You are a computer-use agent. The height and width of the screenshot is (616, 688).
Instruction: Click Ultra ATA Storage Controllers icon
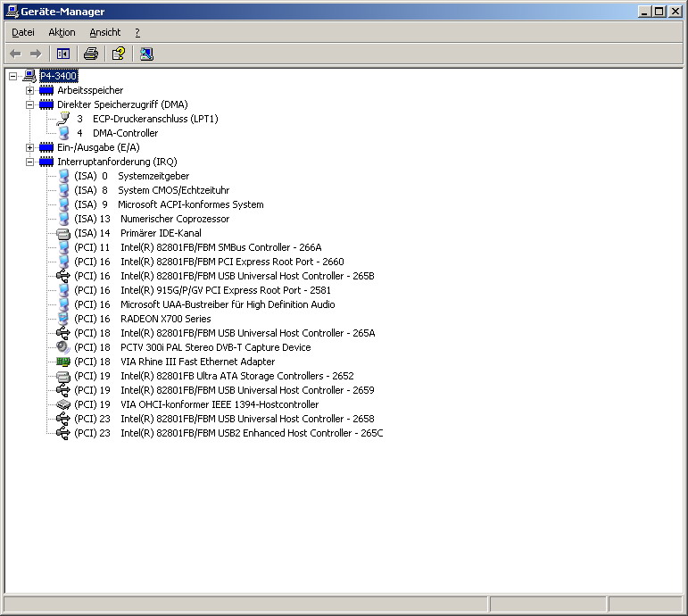point(63,376)
